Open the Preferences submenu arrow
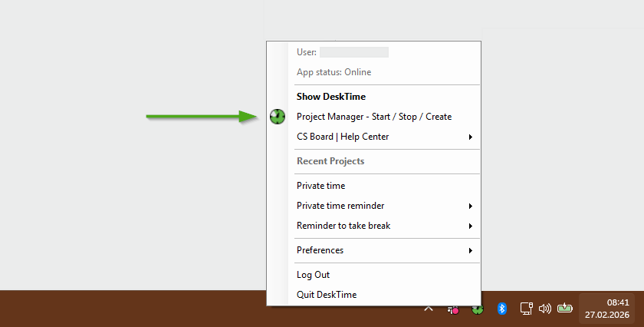This screenshot has width=644, height=327. coord(470,250)
